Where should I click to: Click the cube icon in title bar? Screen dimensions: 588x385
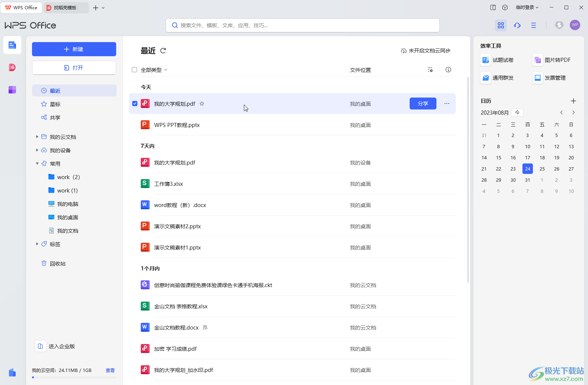click(x=505, y=7)
